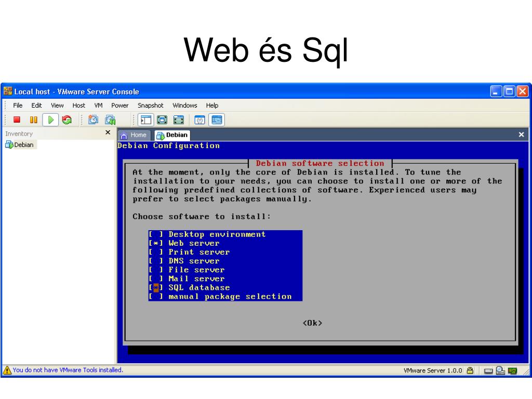Open the Host menu

point(79,105)
